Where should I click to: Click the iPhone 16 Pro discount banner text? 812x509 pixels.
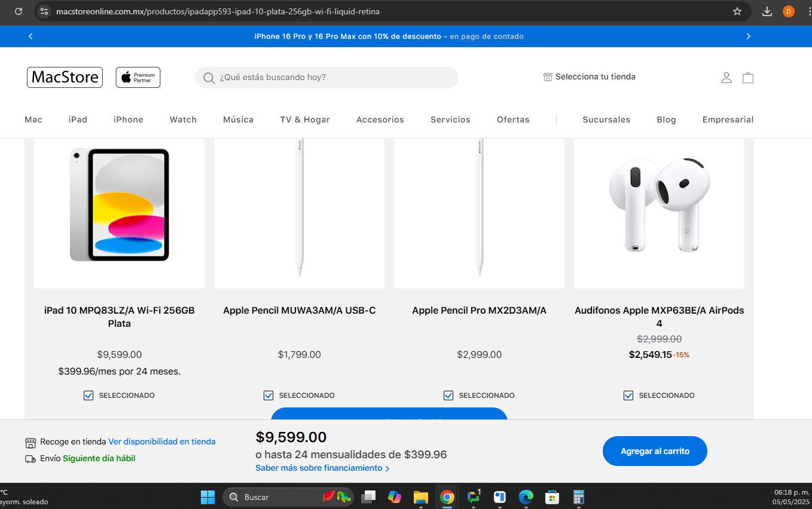(389, 36)
